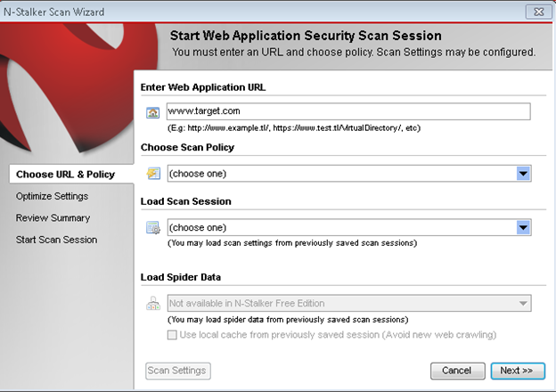Open the Load Spider Data dropdown
The width and height of the screenshot is (556, 392).
point(524,304)
